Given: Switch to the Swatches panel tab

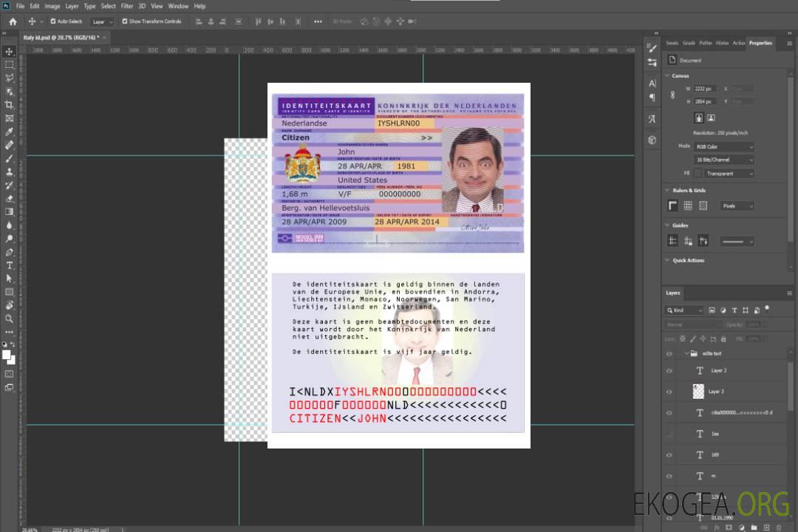Looking at the screenshot, I should tap(672, 43).
